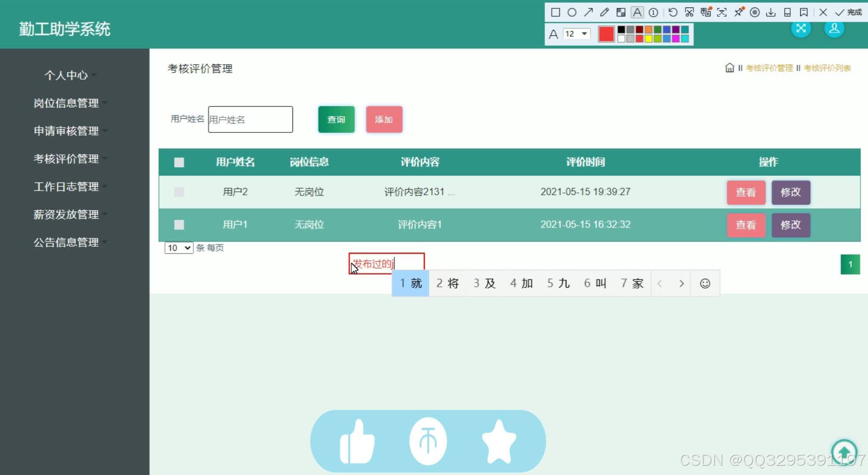Click the 考核评价管理 breadcrumb link

coord(769,68)
